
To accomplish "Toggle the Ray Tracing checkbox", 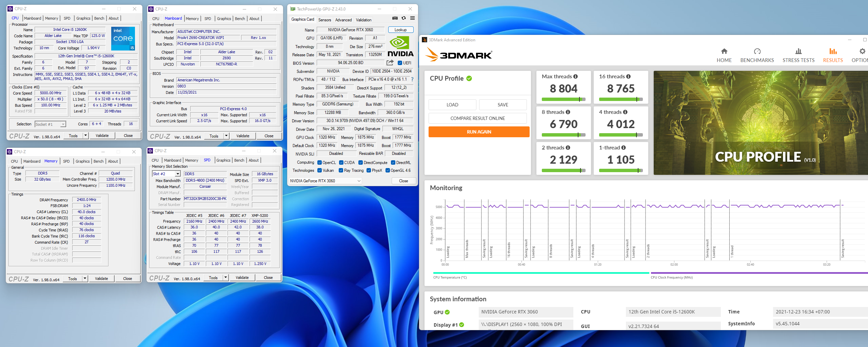I will click(341, 170).
